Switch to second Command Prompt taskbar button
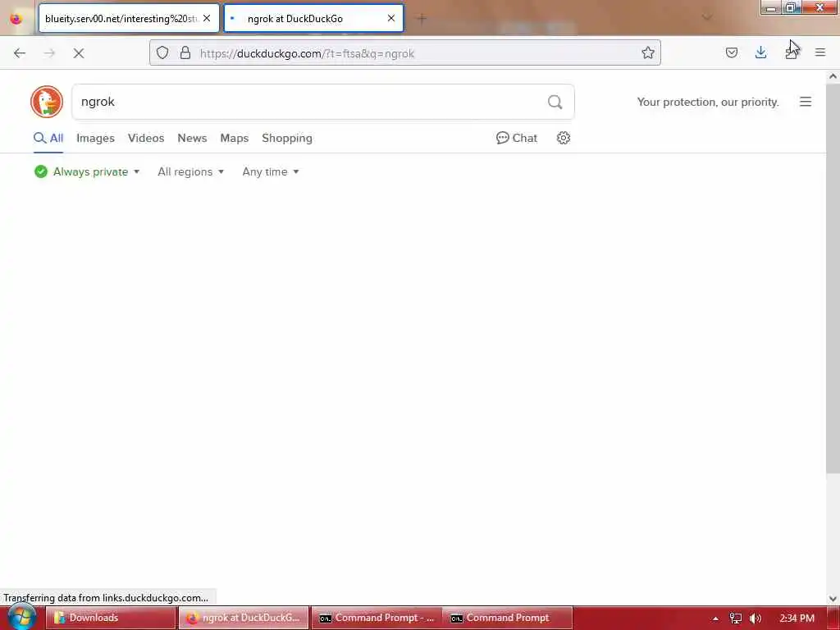The height and width of the screenshot is (630, 840). click(507, 618)
